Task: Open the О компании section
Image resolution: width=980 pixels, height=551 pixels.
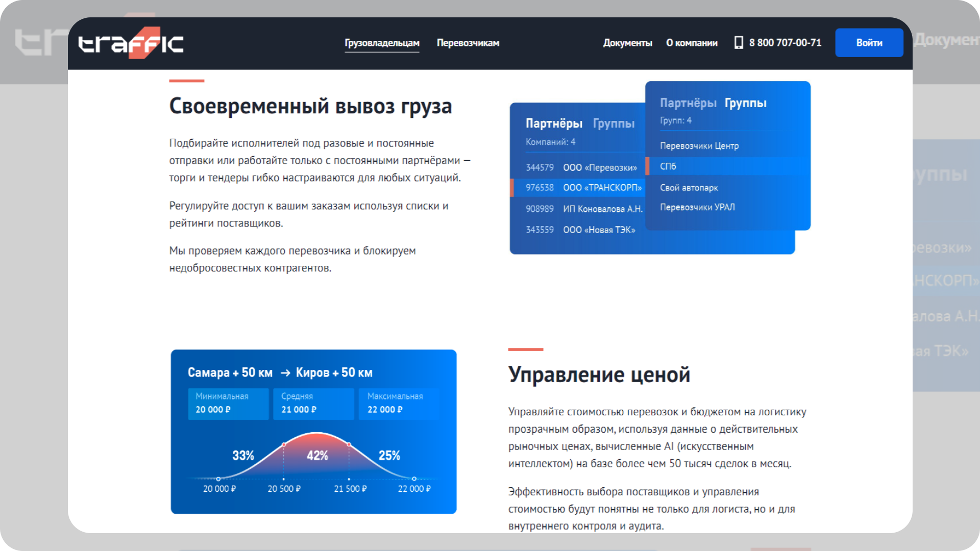Action: click(692, 43)
